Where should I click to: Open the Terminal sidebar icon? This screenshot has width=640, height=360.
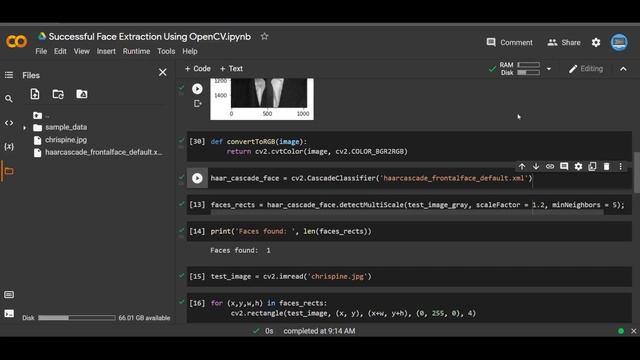coord(9,313)
